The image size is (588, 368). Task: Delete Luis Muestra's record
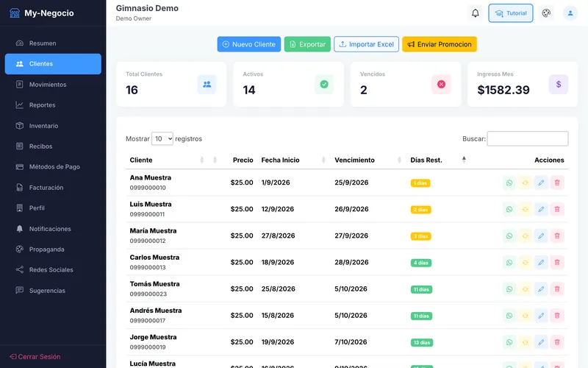coord(557,209)
